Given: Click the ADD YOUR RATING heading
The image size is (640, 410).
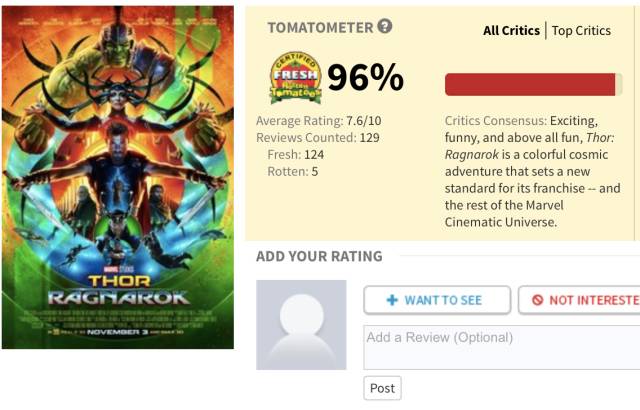Looking at the screenshot, I should (x=320, y=256).
